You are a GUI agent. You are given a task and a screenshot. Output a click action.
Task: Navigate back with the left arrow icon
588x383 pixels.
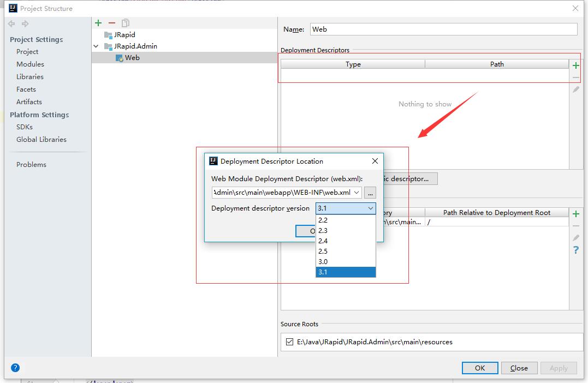[11, 23]
